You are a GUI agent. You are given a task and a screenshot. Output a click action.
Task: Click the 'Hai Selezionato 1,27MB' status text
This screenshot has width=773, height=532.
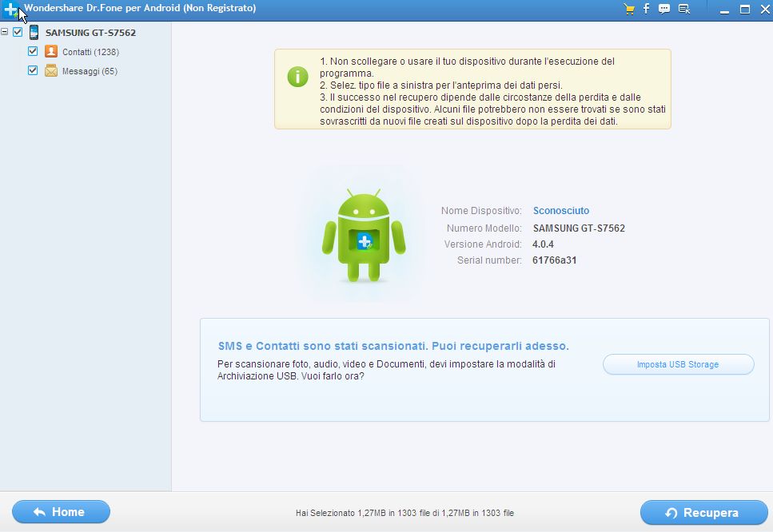click(x=404, y=513)
